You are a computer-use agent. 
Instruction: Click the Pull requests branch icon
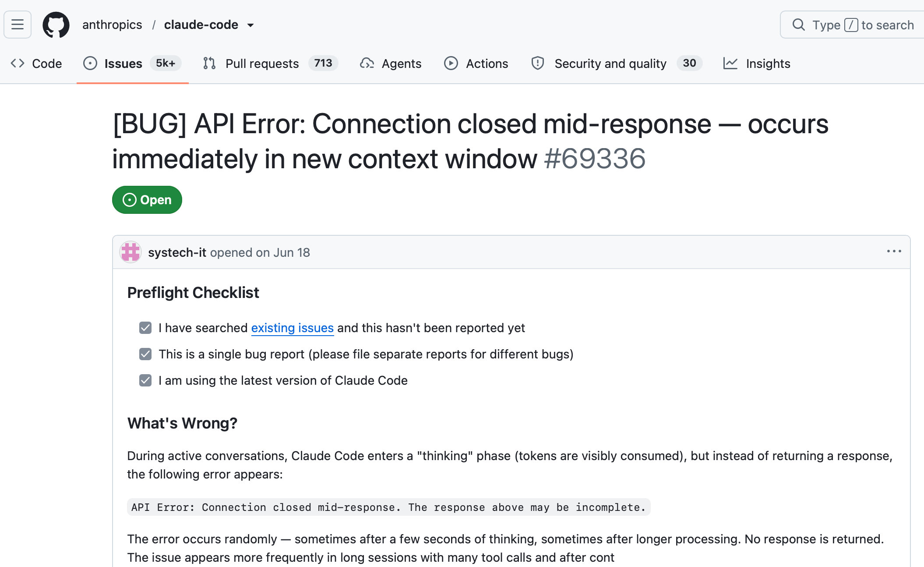[x=209, y=64]
